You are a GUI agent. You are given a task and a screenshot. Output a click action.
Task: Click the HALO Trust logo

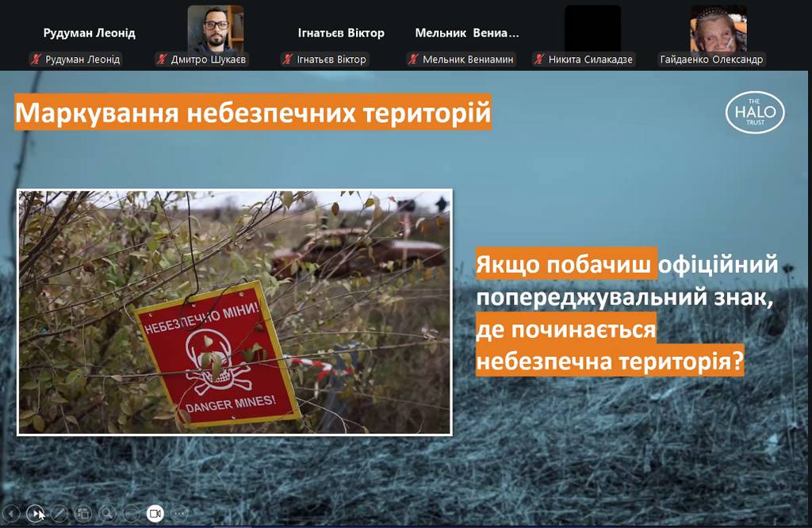755,113
